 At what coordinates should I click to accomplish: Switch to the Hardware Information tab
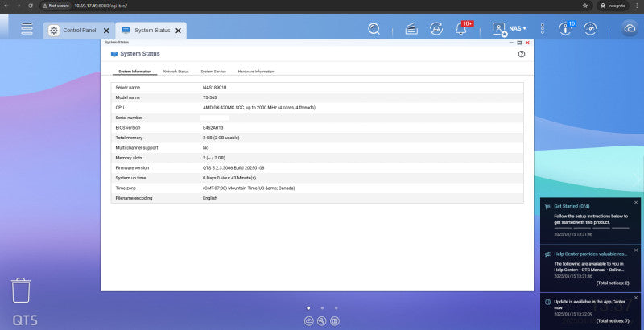(x=256, y=72)
